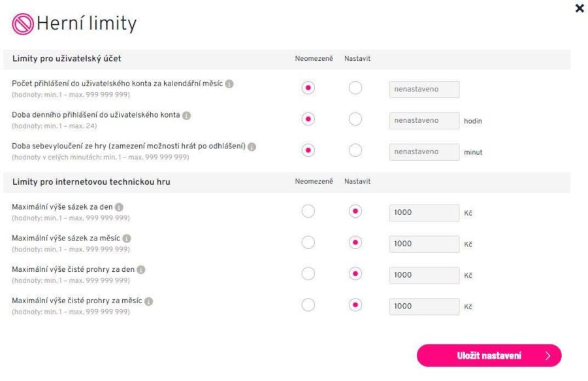Select Nastavit for self-exclusion time

pos(355,151)
